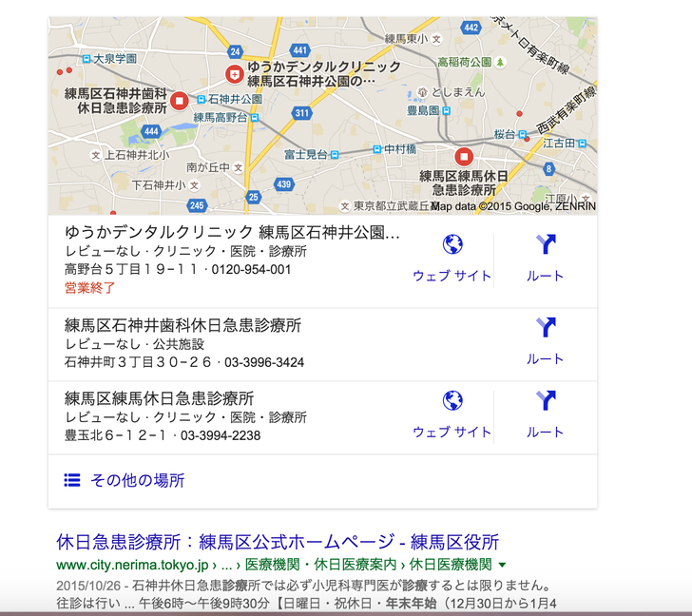
Task: Click ルート label for ゆうかデンタルクリニック
Action: click(546, 276)
